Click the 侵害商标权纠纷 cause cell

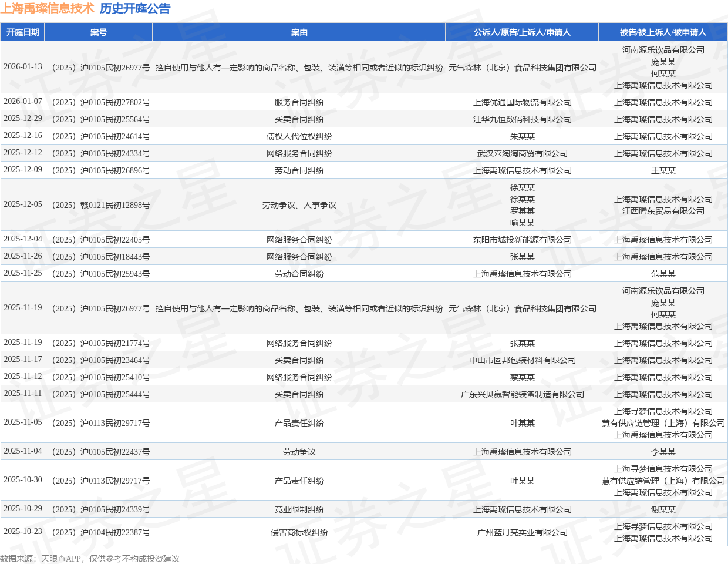point(299,532)
